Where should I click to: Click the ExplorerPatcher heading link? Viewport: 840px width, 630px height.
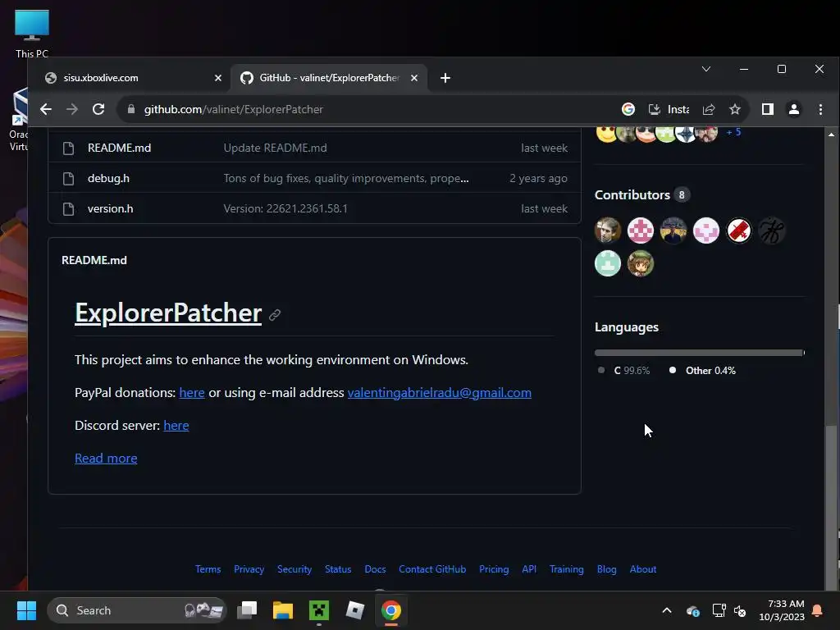click(168, 313)
